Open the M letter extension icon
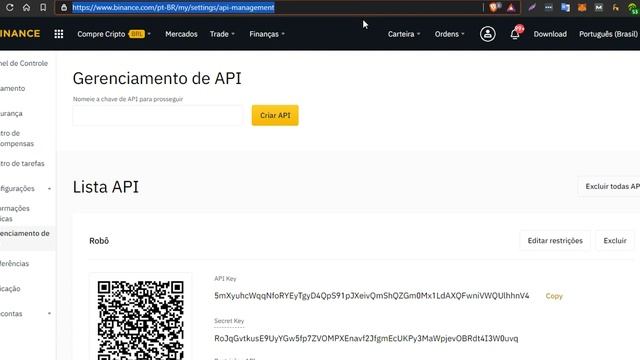 (x=599, y=7)
